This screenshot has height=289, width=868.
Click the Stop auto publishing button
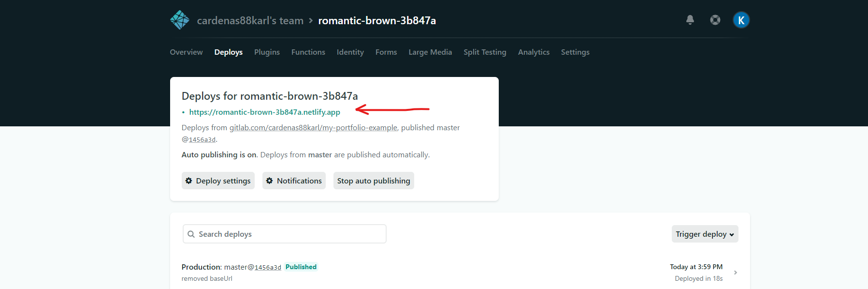(x=374, y=181)
